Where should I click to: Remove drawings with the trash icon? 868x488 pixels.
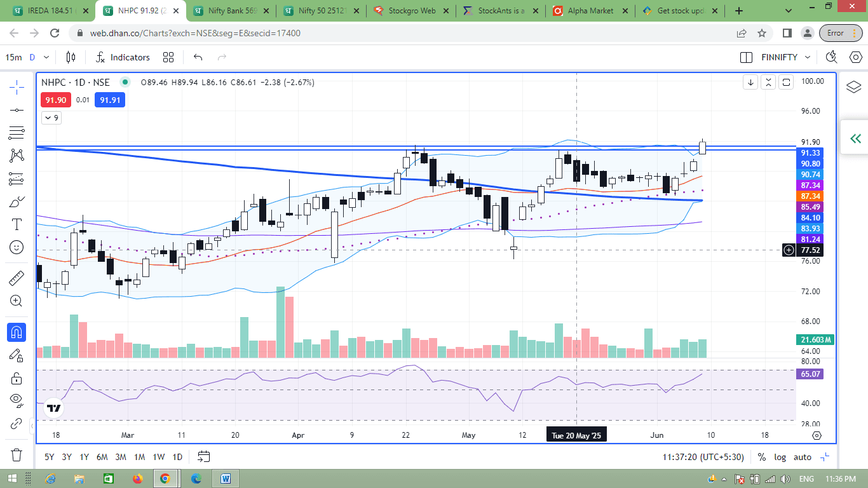coord(17,455)
